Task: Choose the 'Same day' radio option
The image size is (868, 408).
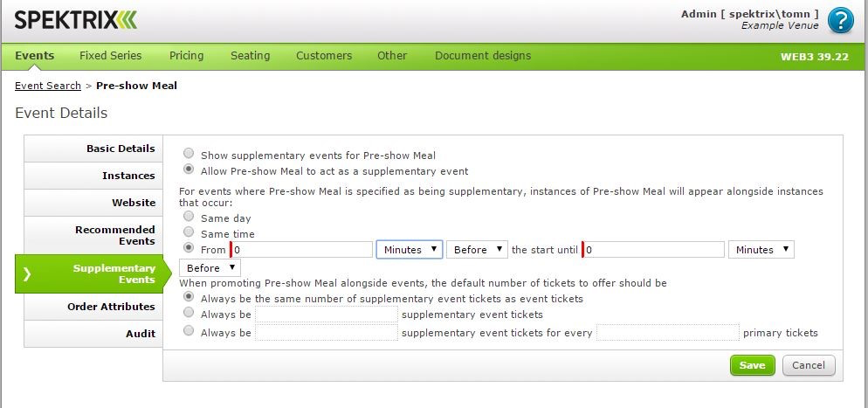Action: click(x=189, y=216)
